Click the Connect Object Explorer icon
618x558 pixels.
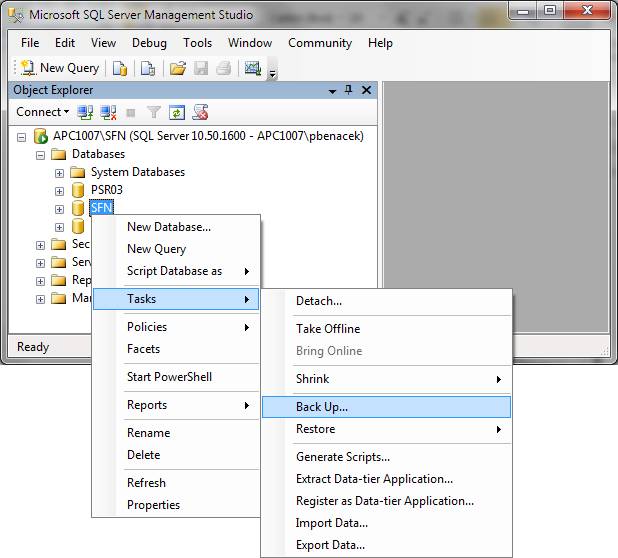coord(85,112)
